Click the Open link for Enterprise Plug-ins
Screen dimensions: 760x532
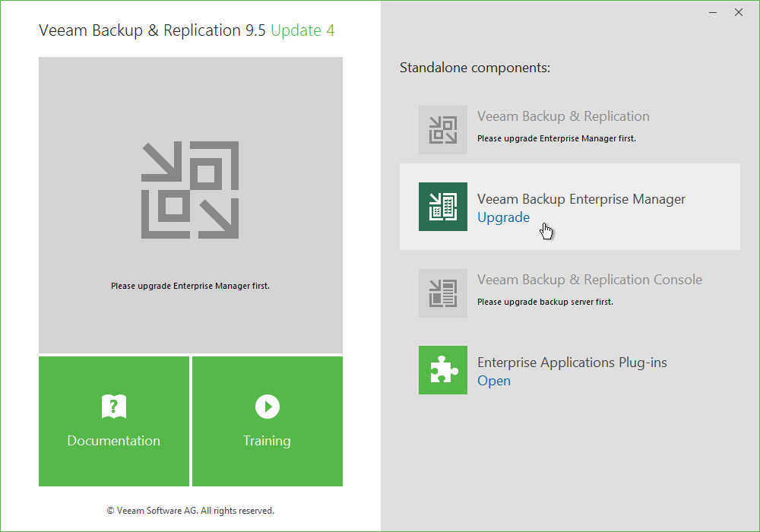pos(494,381)
